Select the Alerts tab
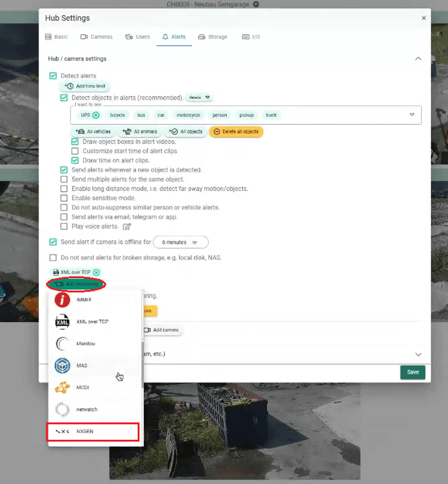 174,37
